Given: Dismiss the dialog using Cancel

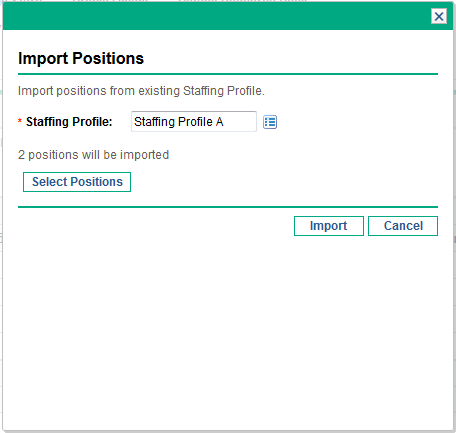Looking at the screenshot, I should pos(403,226).
